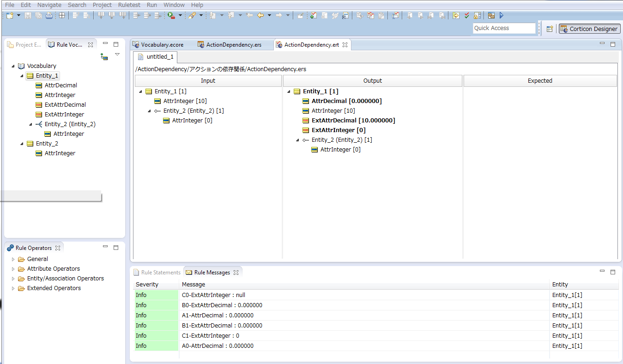This screenshot has height=364, width=623.
Task: Expand the Extended Operators folder
Action: (13, 288)
